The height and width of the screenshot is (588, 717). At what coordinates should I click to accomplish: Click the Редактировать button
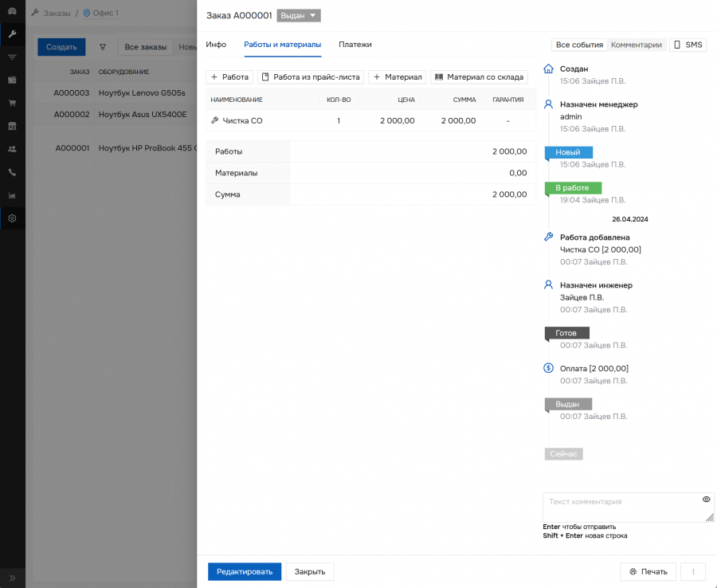click(x=244, y=572)
